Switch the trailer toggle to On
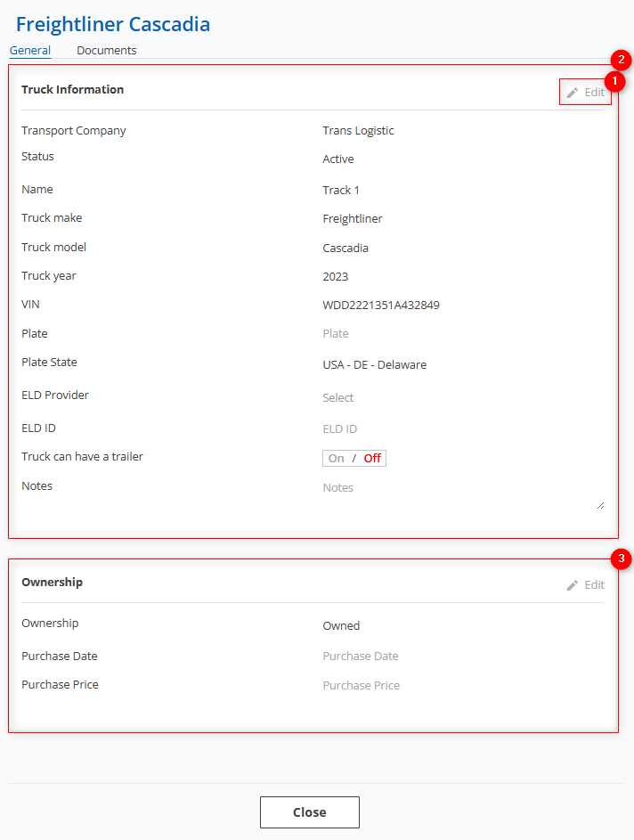 [337, 459]
